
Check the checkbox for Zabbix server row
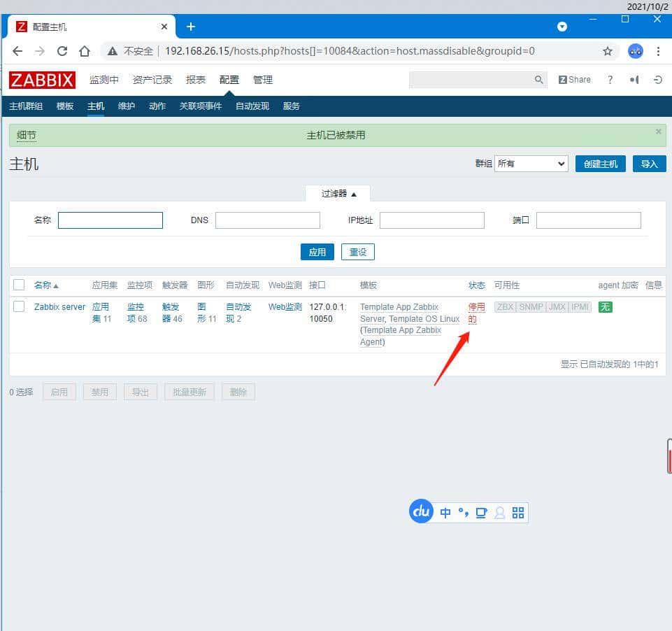click(19, 306)
